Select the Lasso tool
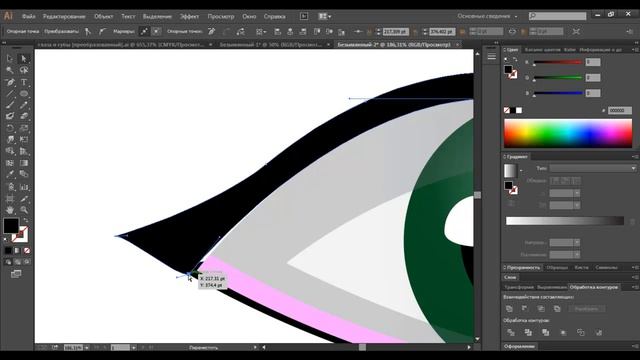This screenshot has height=360, width=640. point(24,70)
